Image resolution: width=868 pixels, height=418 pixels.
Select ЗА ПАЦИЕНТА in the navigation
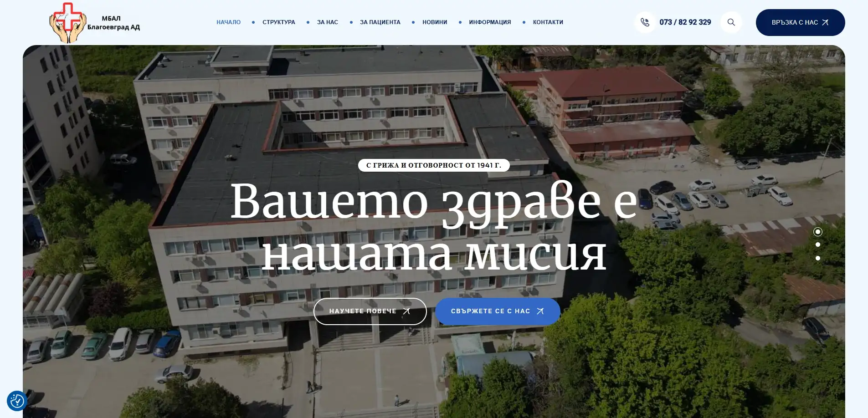point(380,22)
